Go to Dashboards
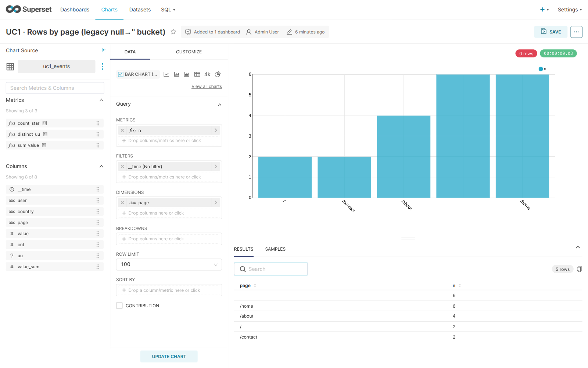Image resolution: width=588 pixels, height=368 pixels. (x=75, y=10)
